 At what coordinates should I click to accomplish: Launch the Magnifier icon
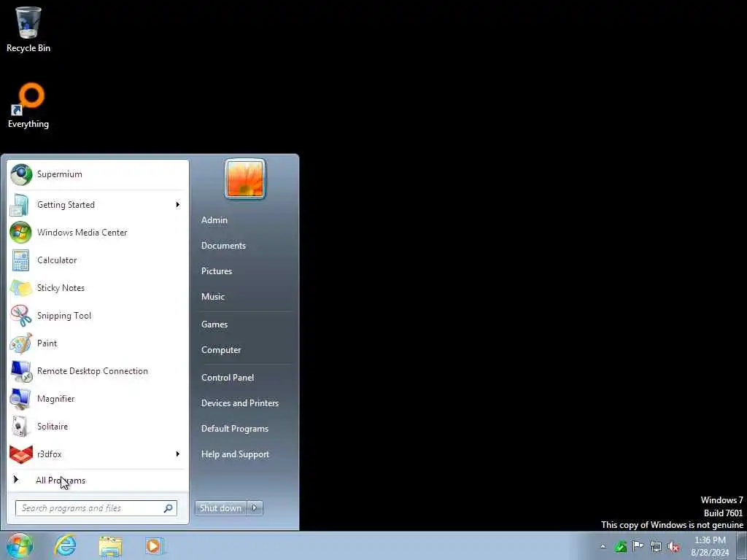click(x=20, y=399)
